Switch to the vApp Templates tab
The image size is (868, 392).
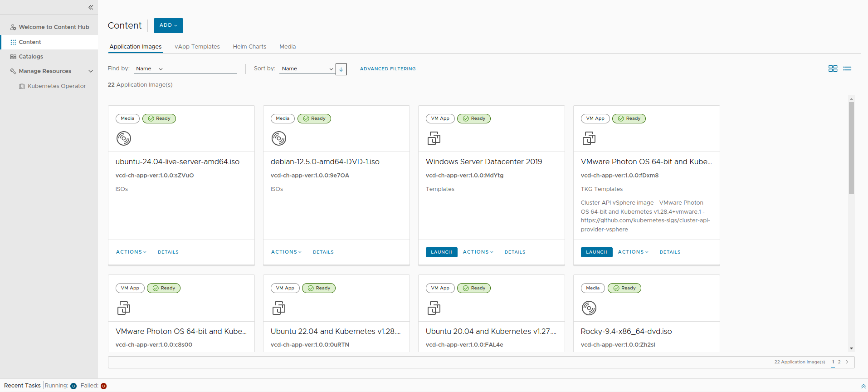coord(197,47)
